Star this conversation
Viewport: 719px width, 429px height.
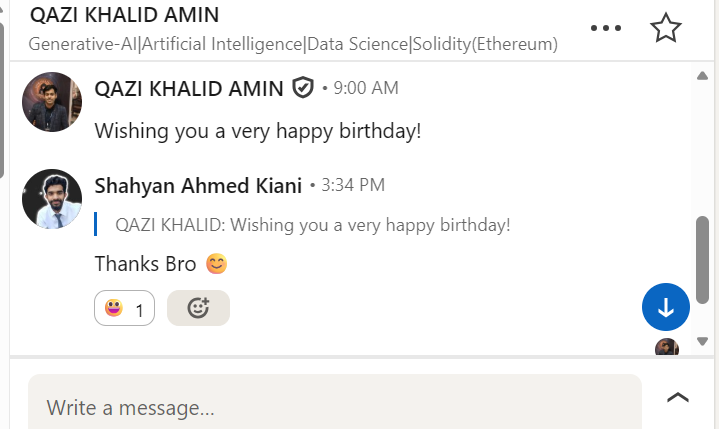click(665, 28)
